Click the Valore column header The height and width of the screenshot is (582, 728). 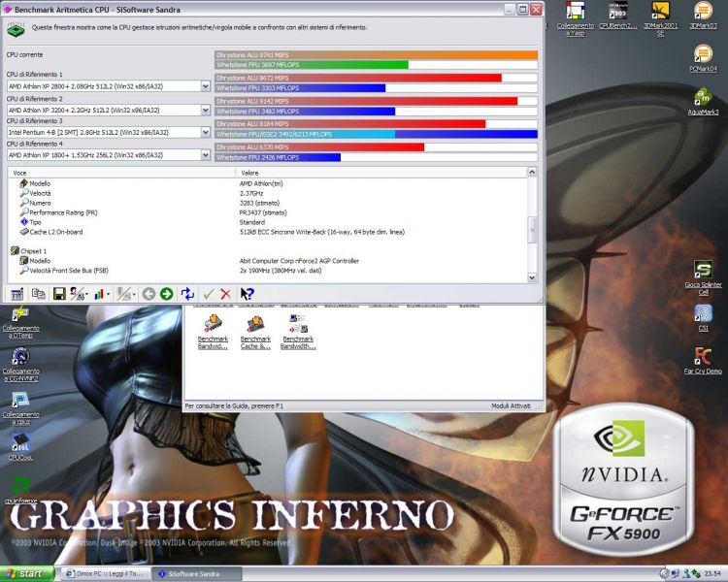click(381, 173)
